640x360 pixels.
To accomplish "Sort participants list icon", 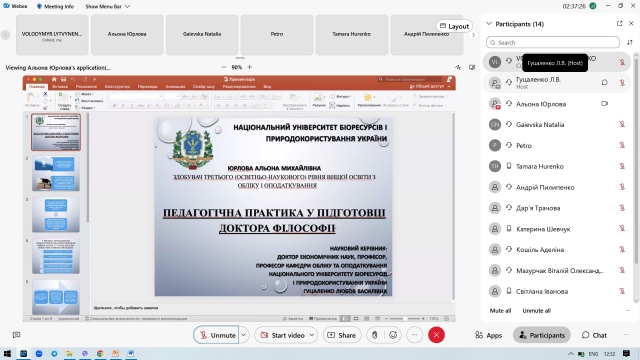I will 630,42.
